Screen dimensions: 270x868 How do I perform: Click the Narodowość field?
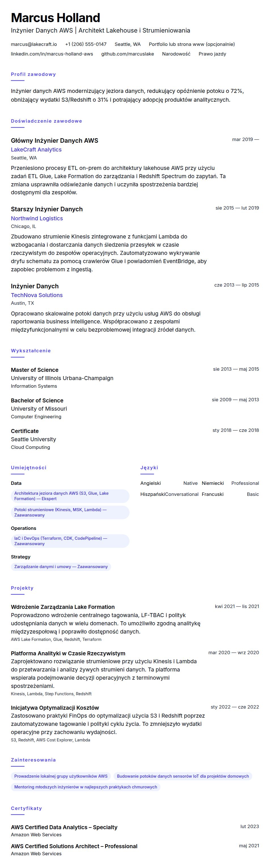click(x=176, y=54)
